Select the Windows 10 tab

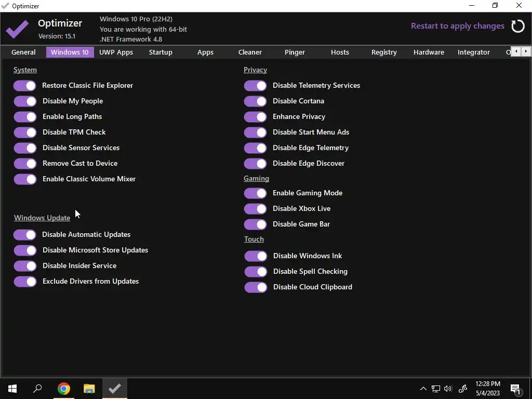point(70,52)
